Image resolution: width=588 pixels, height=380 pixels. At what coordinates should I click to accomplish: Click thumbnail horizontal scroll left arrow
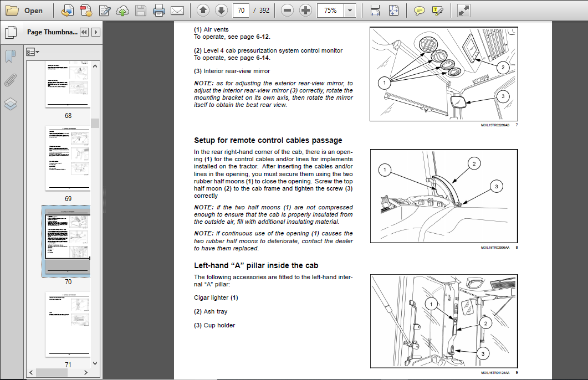(31, 372)
